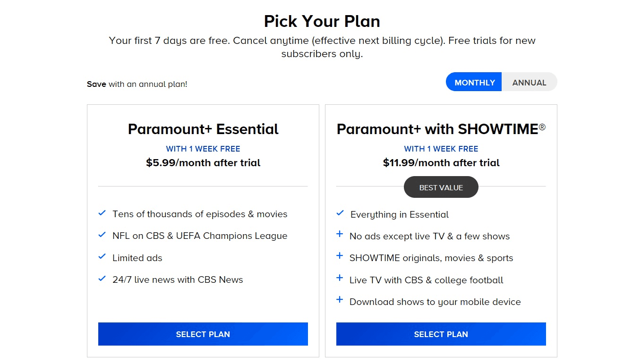Image resolution: width=632 pixels, height=364 pixels.
Task: Choose Select Plan under Paramount+ with SHOWTIME
Action: 441,334
